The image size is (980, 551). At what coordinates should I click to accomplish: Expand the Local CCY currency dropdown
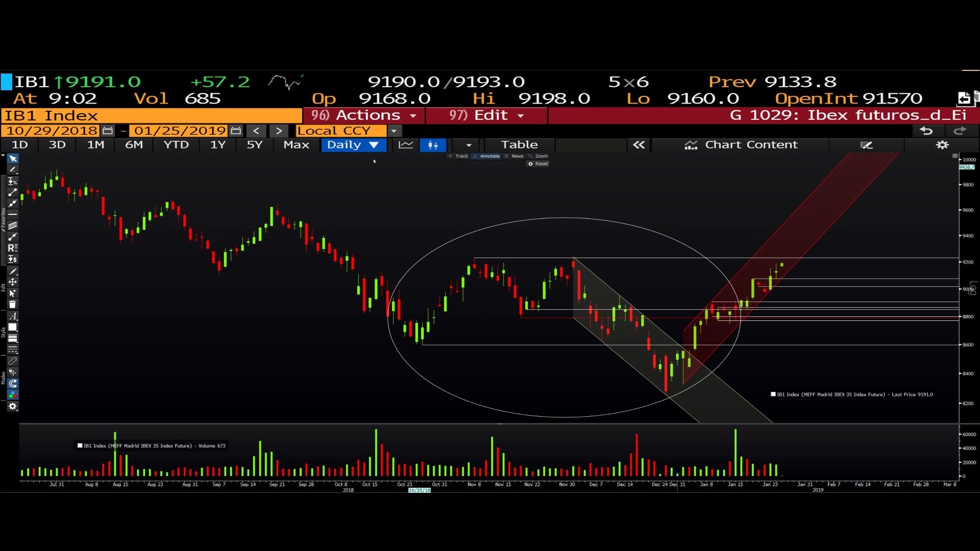394,131
